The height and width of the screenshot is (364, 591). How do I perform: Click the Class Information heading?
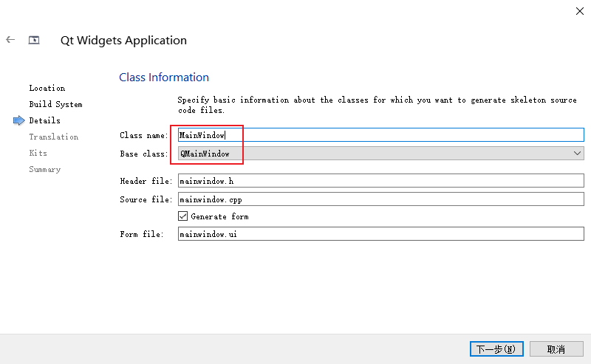pos(164,78)
